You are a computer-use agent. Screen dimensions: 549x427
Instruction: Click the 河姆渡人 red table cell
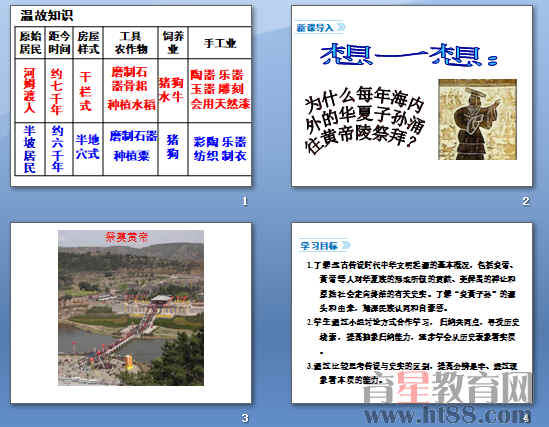pos(30,90)
